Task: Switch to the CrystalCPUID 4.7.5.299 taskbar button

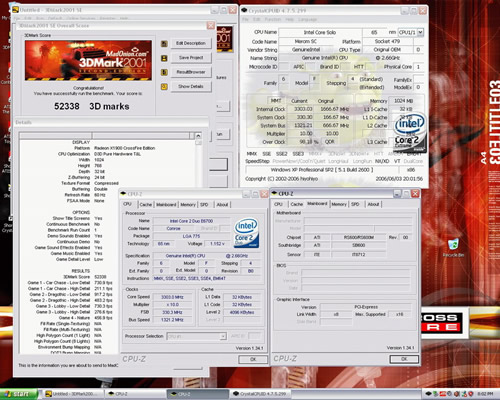Action: coord(260,394)
